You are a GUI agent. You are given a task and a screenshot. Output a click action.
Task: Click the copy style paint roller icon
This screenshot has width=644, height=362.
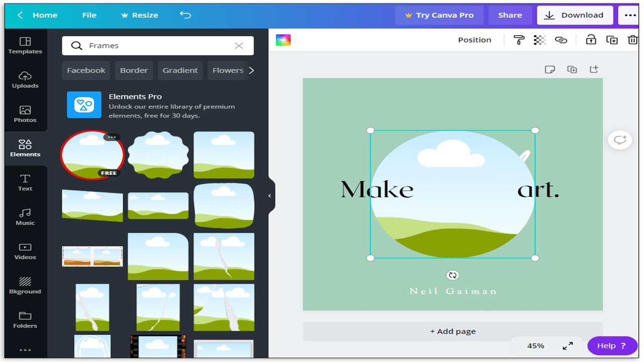click(x=519, y=40)
